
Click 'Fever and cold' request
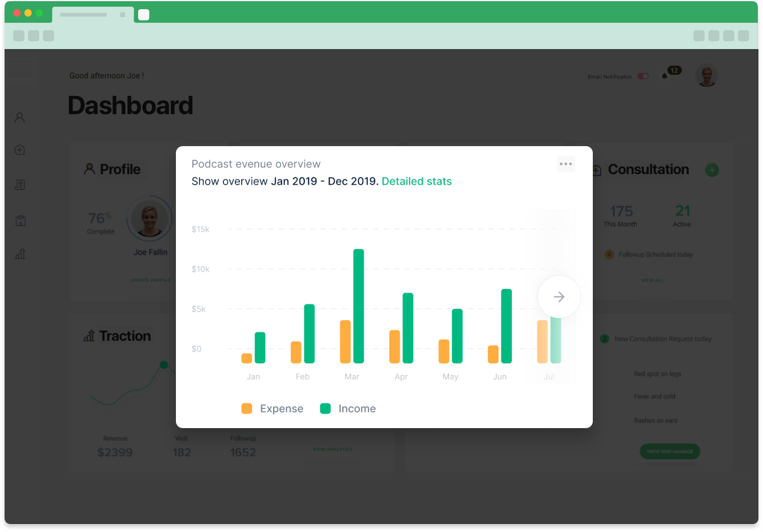654,396
